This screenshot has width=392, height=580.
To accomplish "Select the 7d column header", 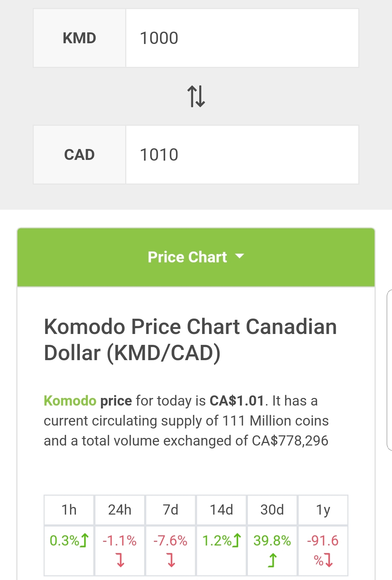I will tap(171, 510).
